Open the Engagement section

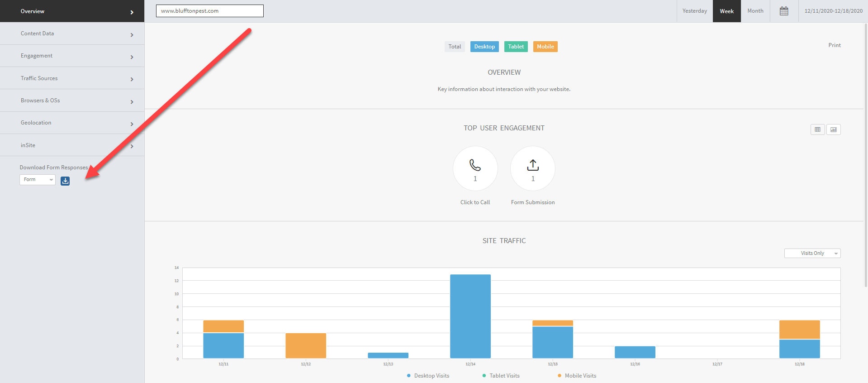[72, 56]
